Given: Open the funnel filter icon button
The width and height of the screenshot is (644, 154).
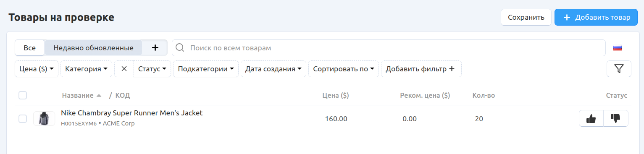Looking at the screenshot, I should [619, 69].
